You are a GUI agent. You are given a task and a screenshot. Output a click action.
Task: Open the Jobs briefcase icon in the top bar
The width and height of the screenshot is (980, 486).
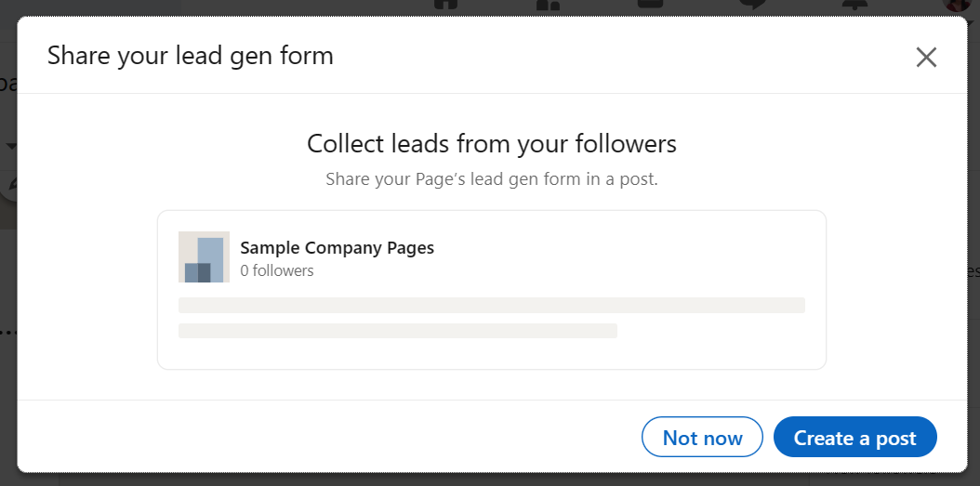point(650,5)
